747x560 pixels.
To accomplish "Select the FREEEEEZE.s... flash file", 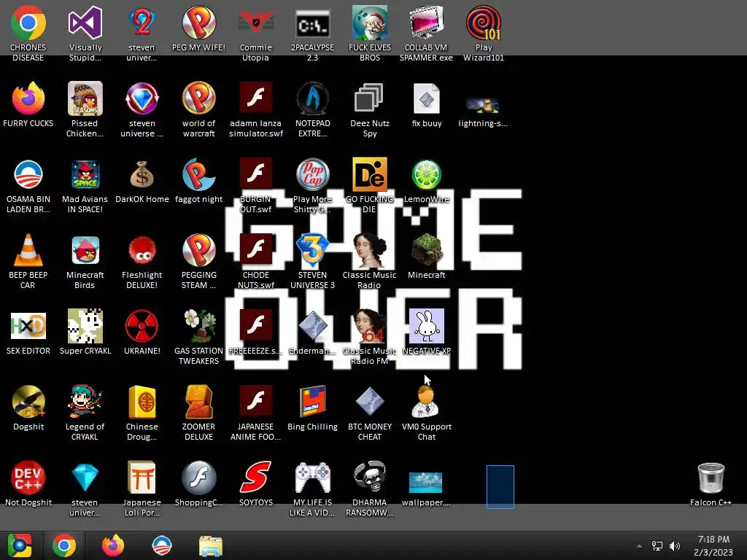I will coord(256,326).
